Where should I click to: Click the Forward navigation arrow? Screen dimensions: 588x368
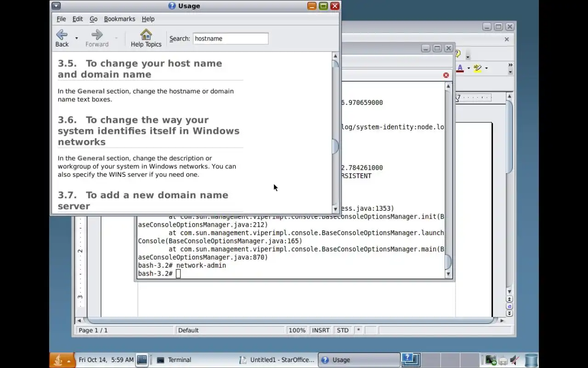tap(97, 38)
